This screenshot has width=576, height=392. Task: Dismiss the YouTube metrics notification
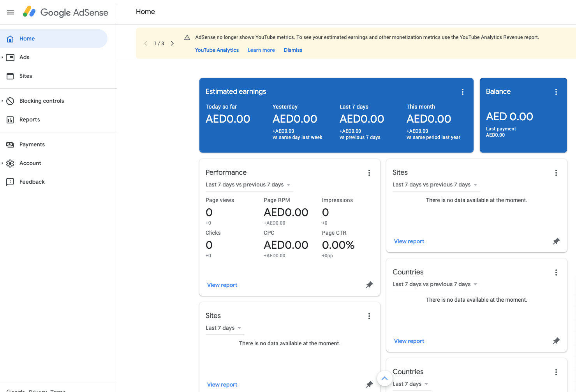point(293,50)
